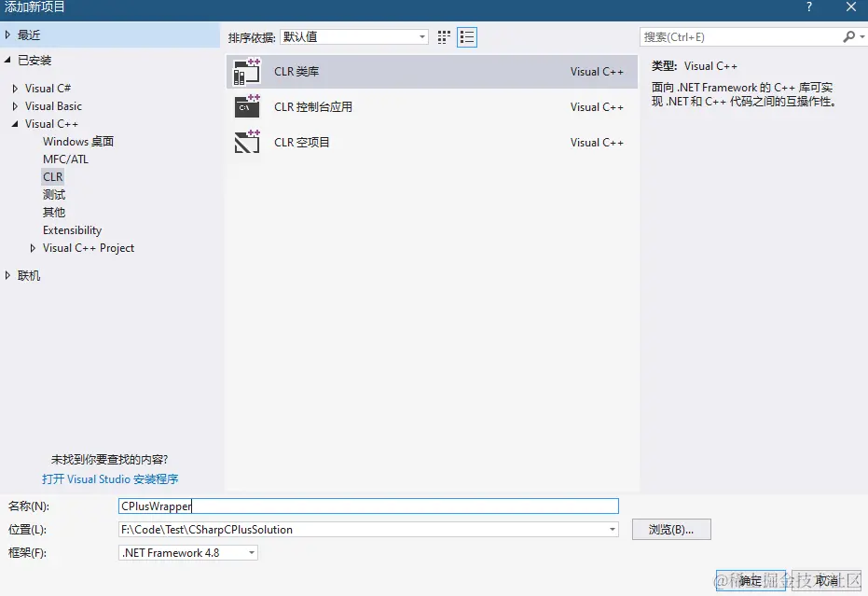Click the 最近 label
This screenshot has width=868, height=596.
pos(29,35)
